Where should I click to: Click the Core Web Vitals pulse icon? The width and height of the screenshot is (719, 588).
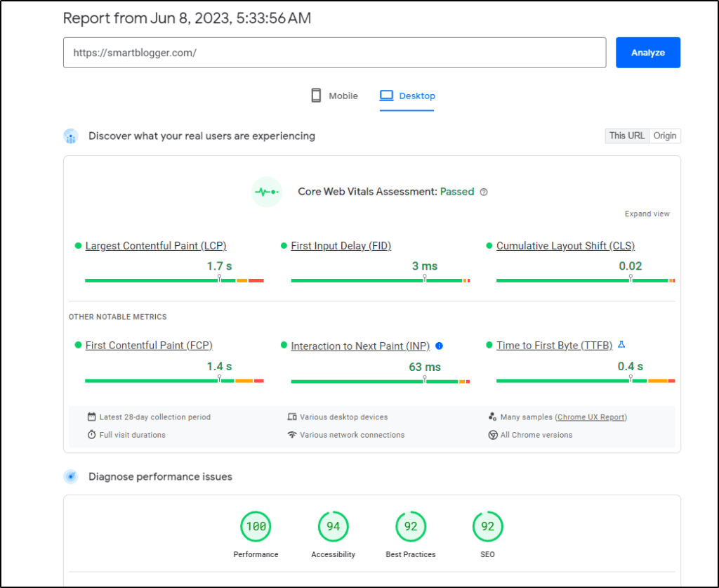pyautogui.click(x=266, y=191)
